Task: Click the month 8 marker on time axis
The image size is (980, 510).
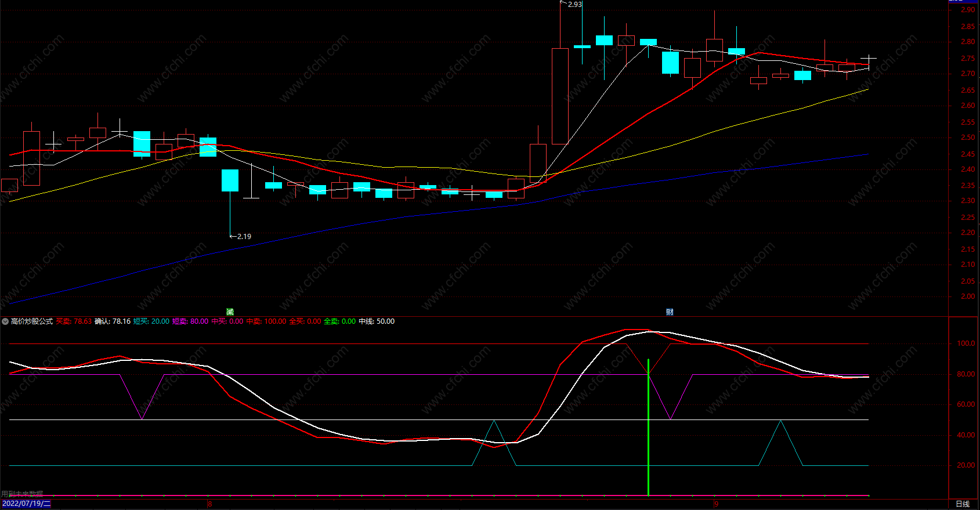Action: tap(210, 504)
